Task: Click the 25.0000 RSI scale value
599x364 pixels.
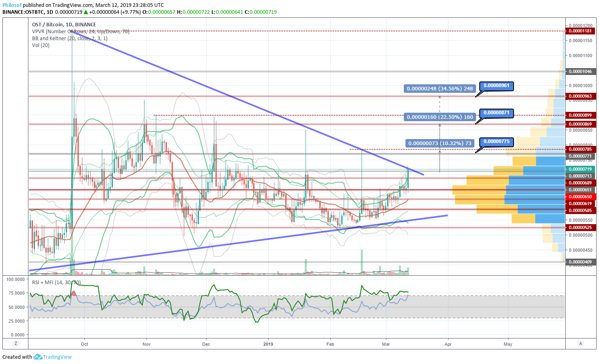Action: coord(16,321)
